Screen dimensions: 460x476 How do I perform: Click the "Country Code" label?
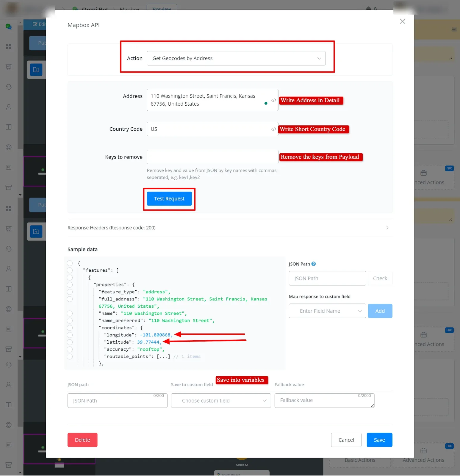click(x=126, y=129)
